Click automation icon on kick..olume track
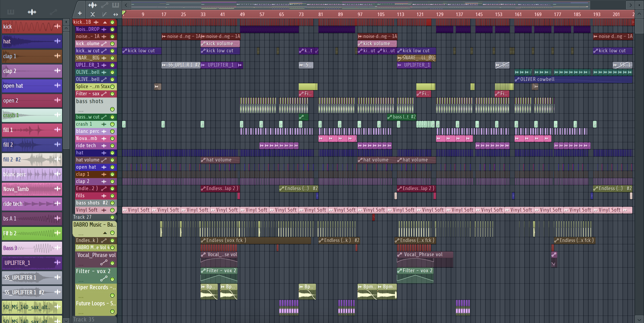644x323 pixels. [104, 43]
